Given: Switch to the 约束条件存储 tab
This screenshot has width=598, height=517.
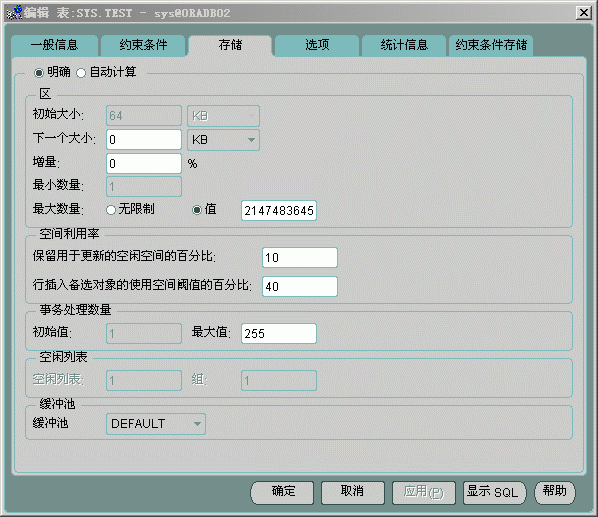Looking at the screenshot, I should (x=491, y=45).
